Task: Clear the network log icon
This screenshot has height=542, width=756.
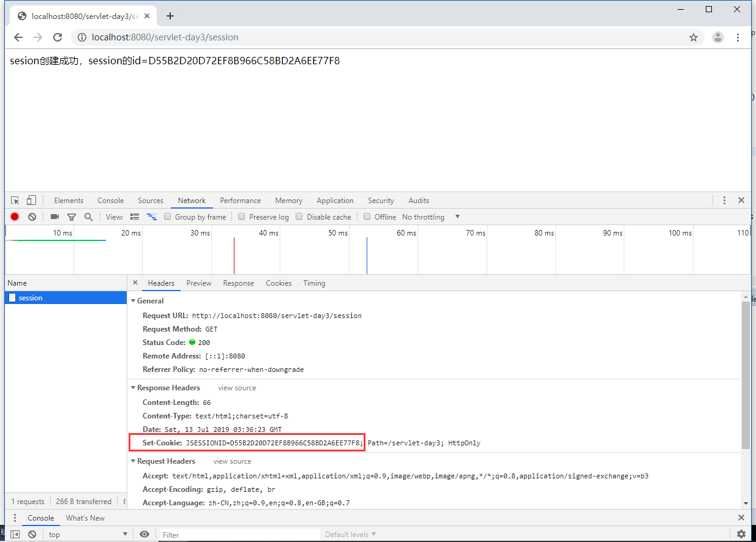Action: tap(32, 217)
